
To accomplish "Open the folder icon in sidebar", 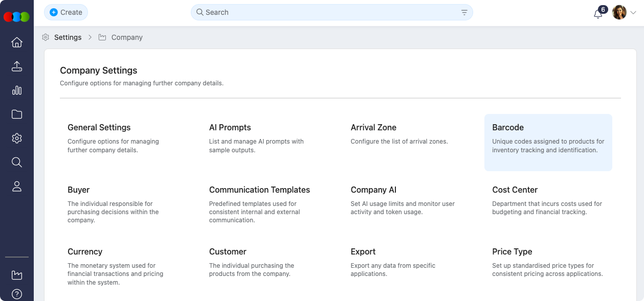I will (17, 114).
